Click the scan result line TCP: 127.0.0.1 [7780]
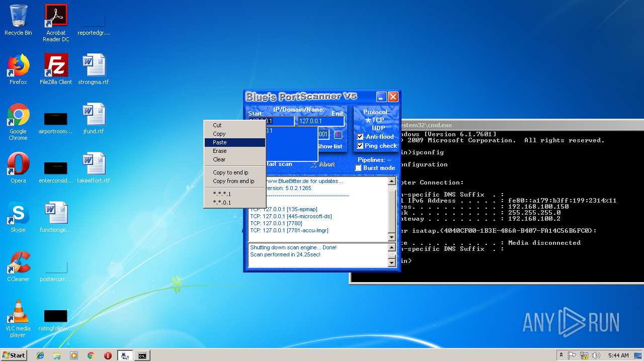Image resolution: width=644 pixels, height=362 pixels. tap(276, 223)
